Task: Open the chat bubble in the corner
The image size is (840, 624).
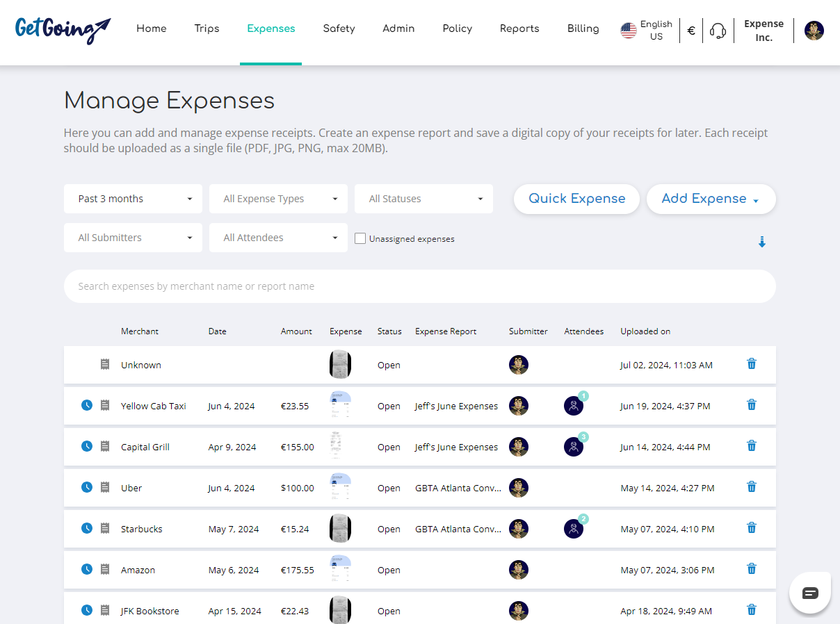Action: point(809,592)
